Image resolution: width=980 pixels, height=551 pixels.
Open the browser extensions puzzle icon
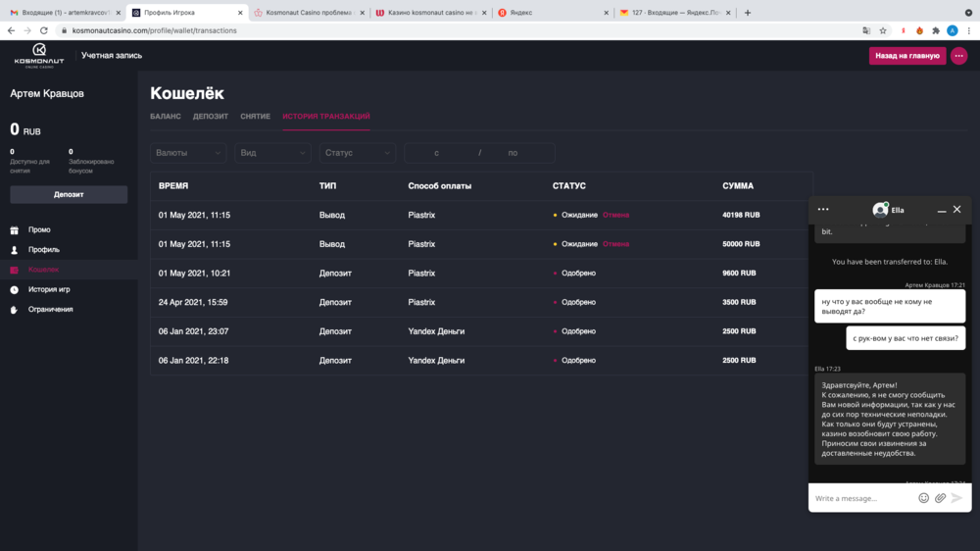[x=936, y=30]
